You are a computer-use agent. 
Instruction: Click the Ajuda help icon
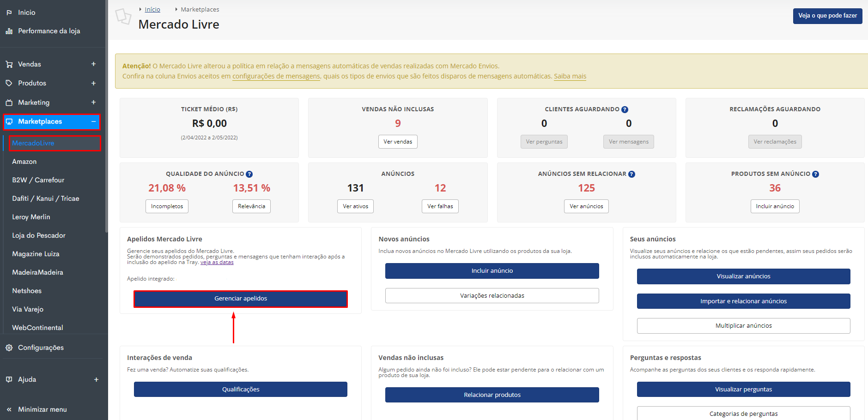coord(9,379)
